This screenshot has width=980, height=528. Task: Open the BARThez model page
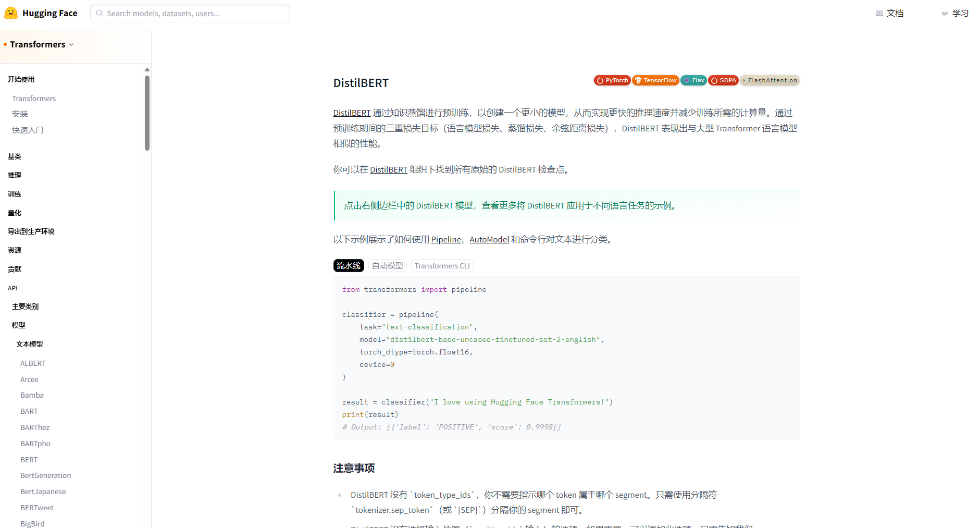pos(35,427)
